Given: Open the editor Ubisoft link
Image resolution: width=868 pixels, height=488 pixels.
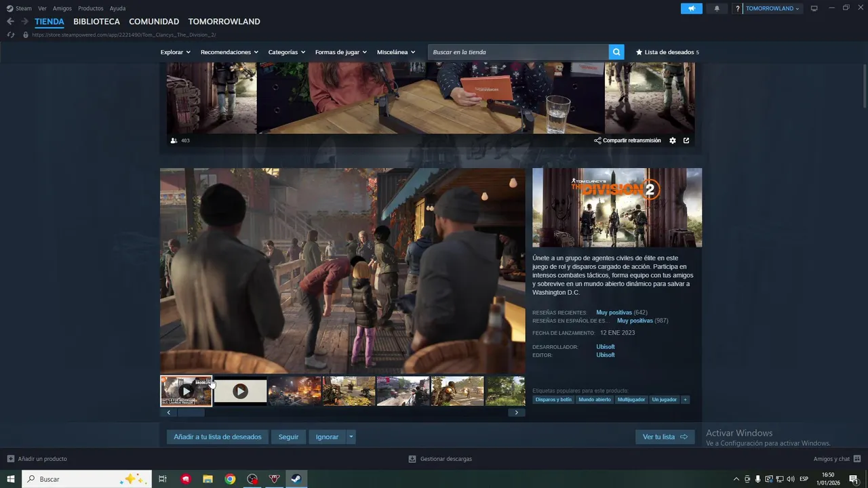Looking at the screenshot, I should 606,355.
